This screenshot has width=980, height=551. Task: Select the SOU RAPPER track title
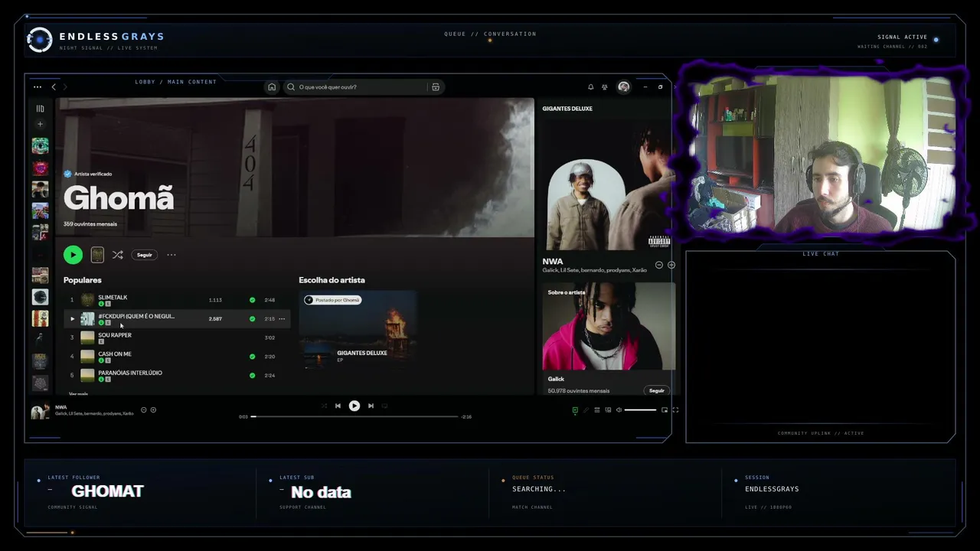[115, 335]
